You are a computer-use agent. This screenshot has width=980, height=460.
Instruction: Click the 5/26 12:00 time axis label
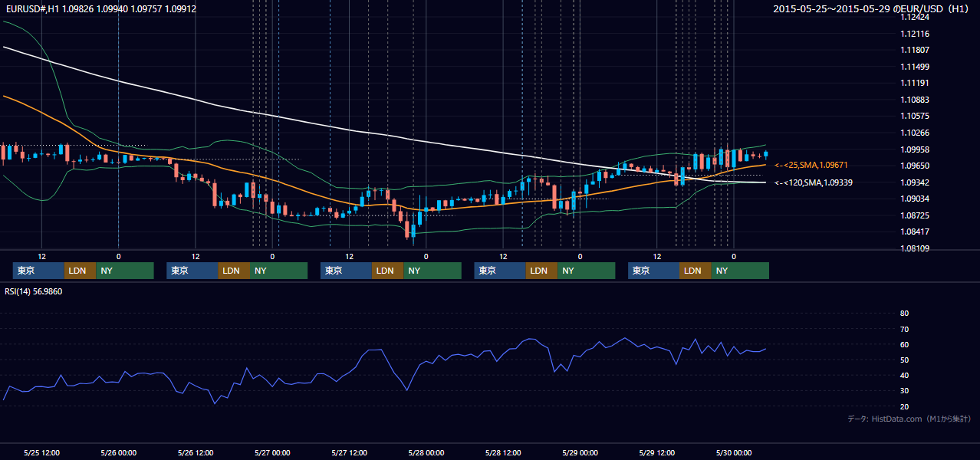[x=196, y=452]
